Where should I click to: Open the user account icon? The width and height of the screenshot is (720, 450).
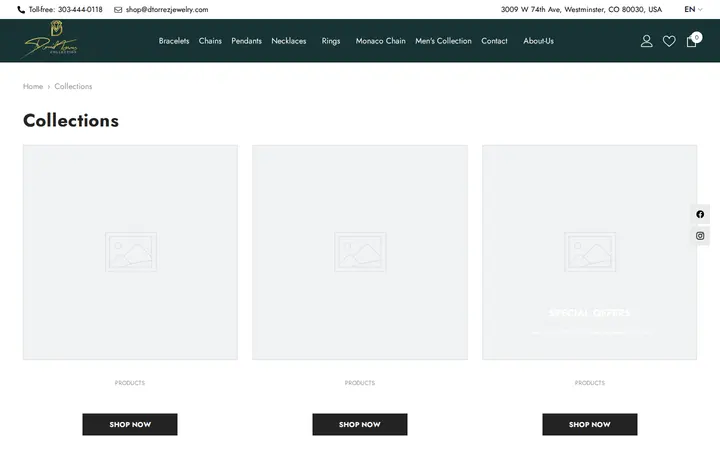click(x=647, y=41)
